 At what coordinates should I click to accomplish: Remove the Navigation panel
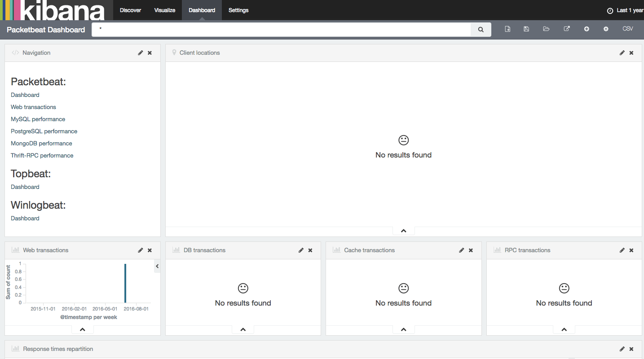click(x=150, y=53)
